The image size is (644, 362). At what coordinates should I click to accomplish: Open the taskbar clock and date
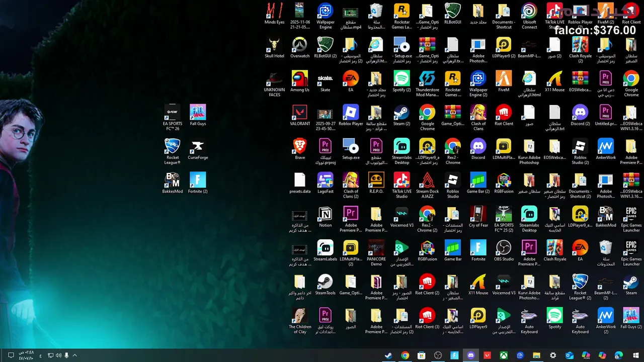pyautogui.click(x=26, y=355)
